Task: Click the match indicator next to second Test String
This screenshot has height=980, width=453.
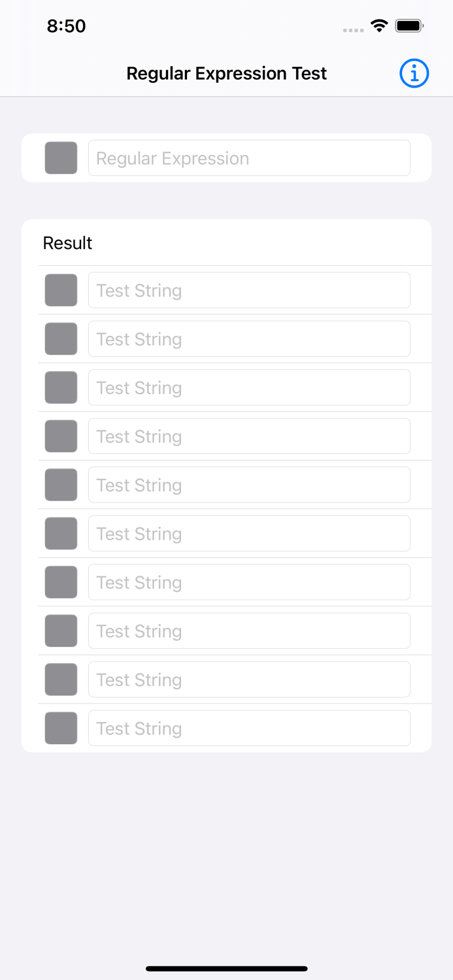Action: 61,338
